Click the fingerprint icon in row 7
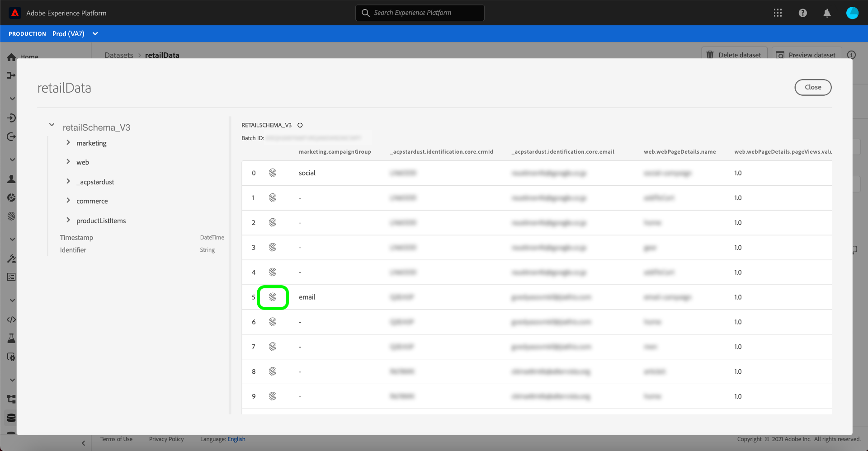Image resolution: width=868 pixels, height=451 pixels. [273, 347]
